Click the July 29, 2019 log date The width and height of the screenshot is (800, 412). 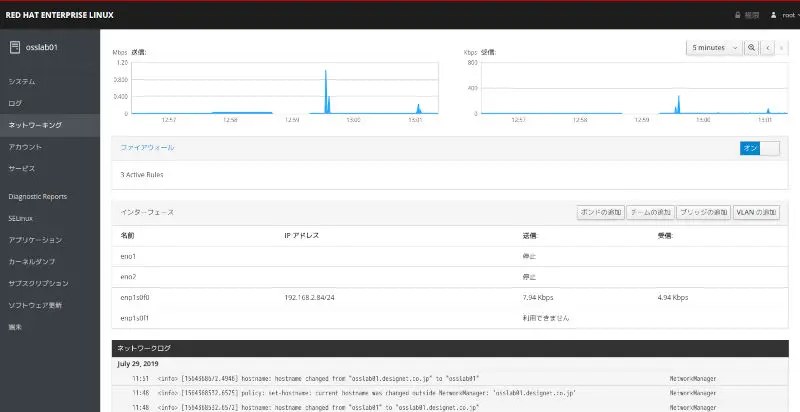tap(138, 364)
